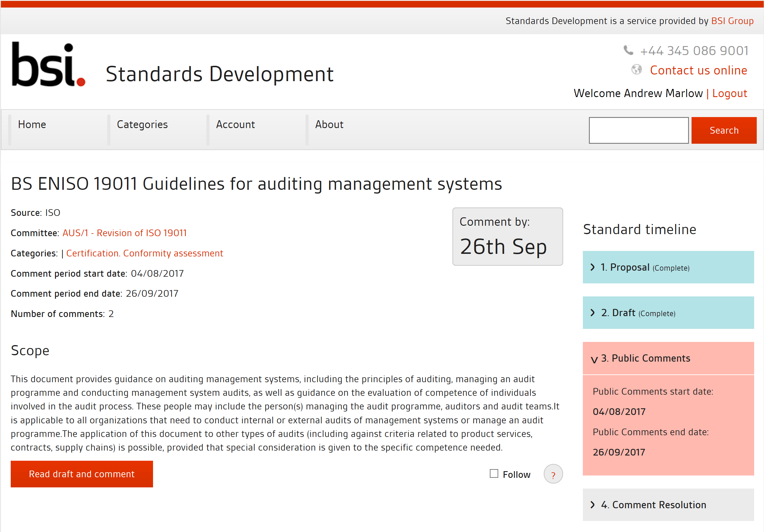Click Read draft and comment button
Screen dimensions: 764x532
coord(82,474)
